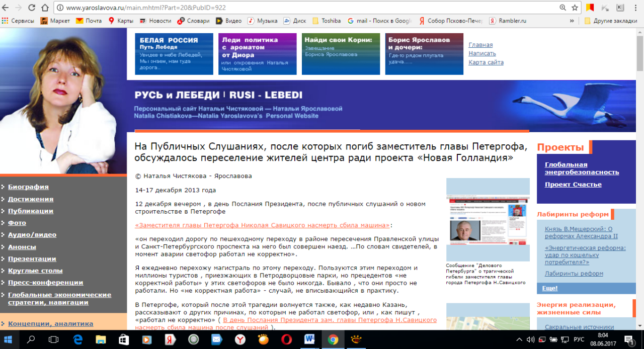Screen dimensions: 644x349
Task: Open the 'Биография' sidebar menu item
Action: point(28,187)
